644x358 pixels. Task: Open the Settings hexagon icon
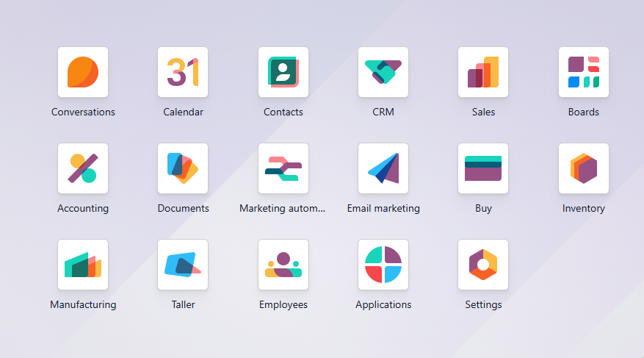(483, 265)
